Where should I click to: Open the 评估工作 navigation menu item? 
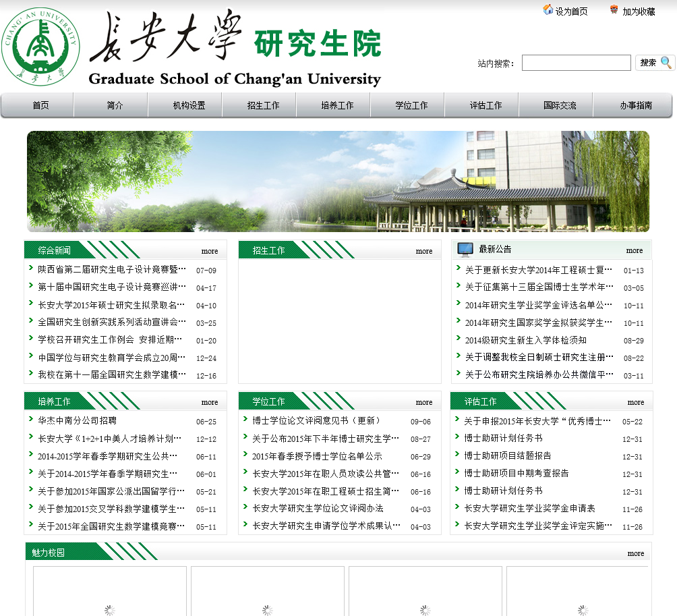pos(485,105)
